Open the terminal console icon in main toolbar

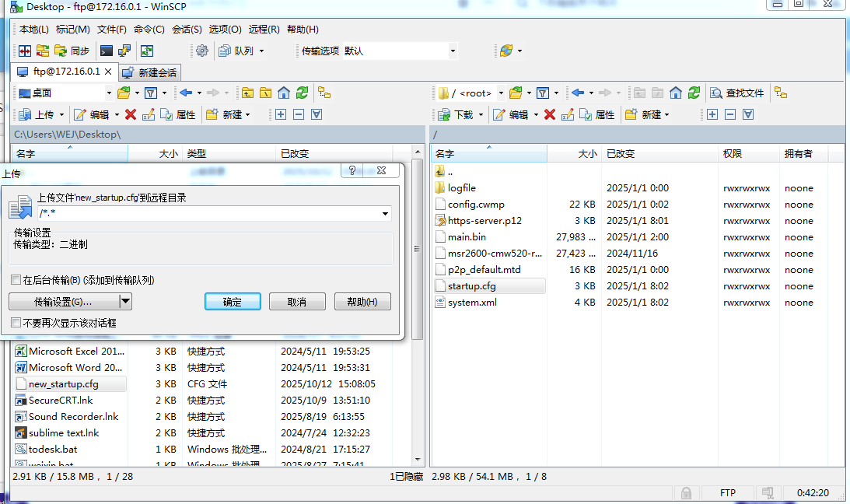coord(107,51)
